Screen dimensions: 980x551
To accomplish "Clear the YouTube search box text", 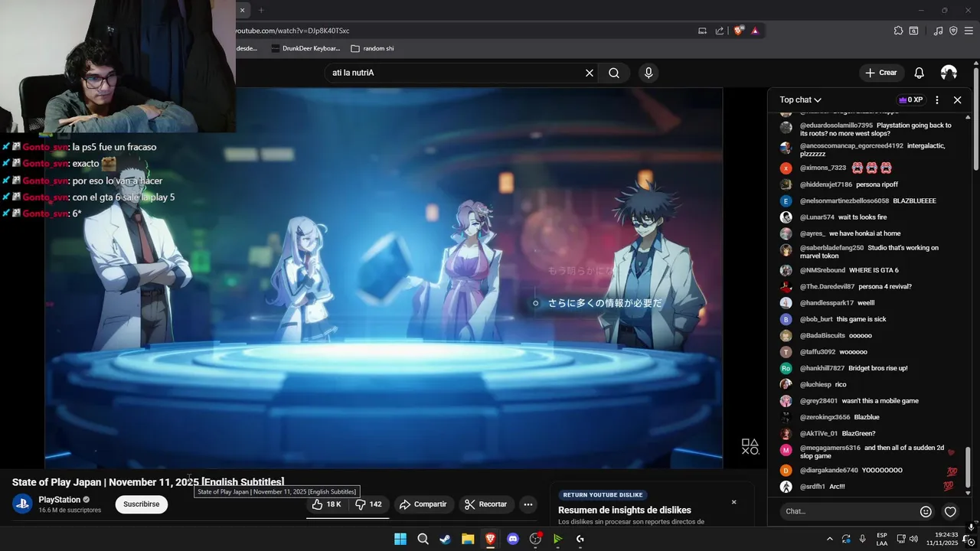I will click(590, 73).
